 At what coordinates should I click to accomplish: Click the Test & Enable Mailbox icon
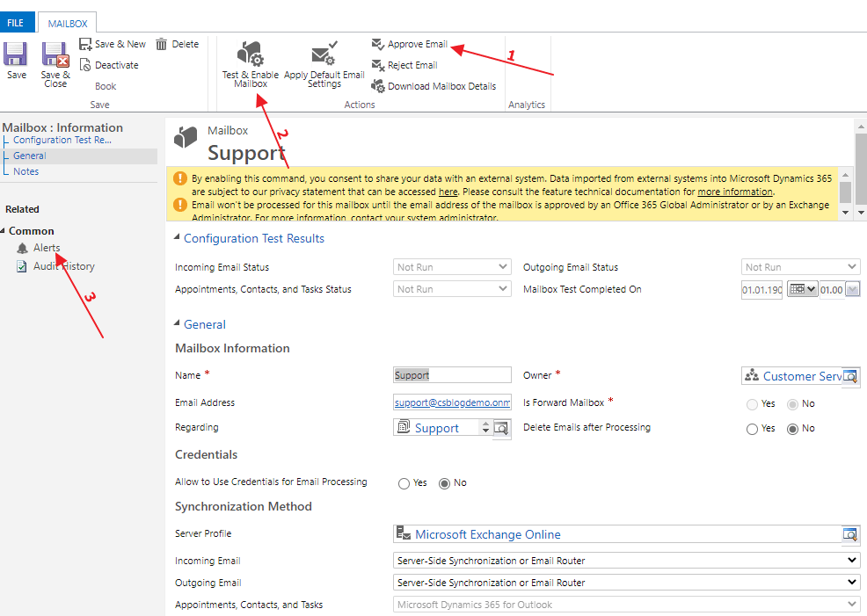click(250, 54)
